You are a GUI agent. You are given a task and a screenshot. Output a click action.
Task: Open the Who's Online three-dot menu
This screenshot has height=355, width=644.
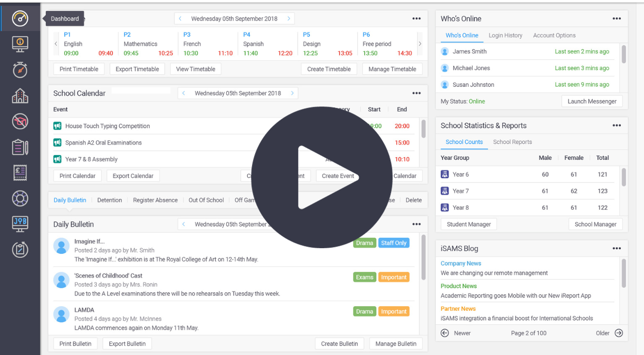[616, 19]
